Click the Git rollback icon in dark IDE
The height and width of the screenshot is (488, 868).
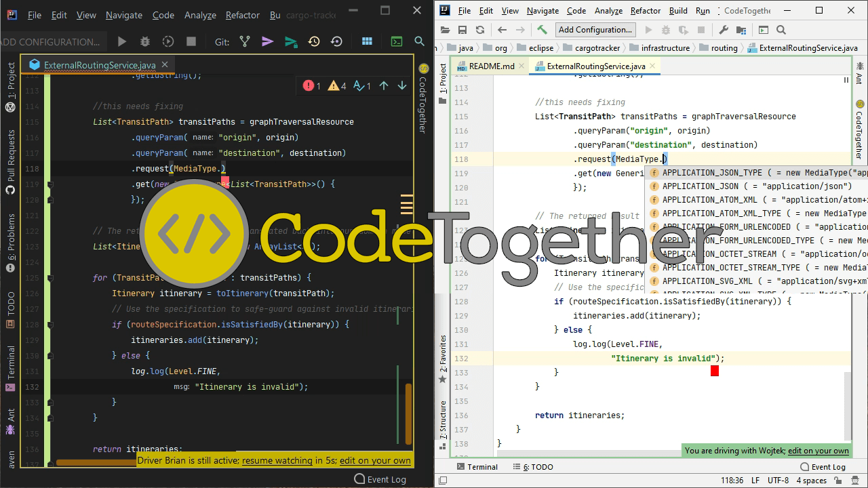click(336, 41)
